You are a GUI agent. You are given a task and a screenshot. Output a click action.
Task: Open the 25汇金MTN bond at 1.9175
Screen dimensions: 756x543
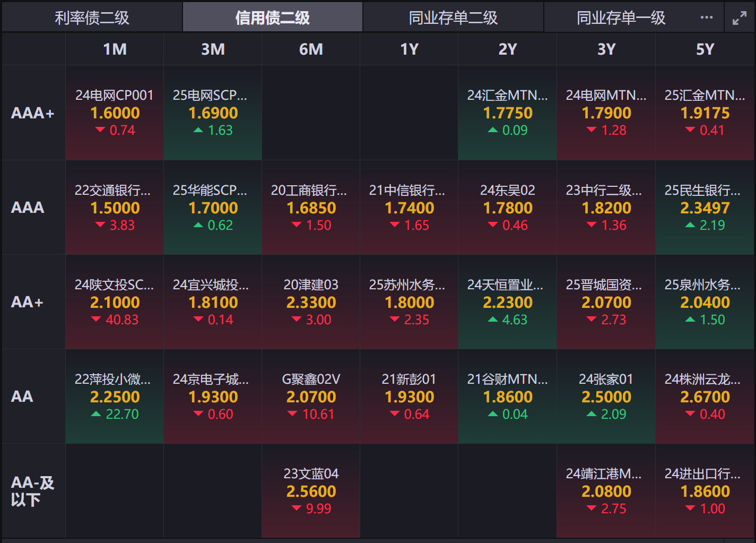click(705, 113)
